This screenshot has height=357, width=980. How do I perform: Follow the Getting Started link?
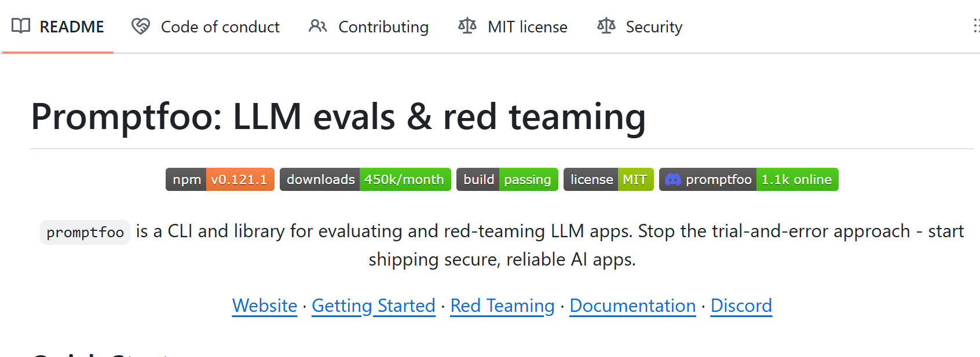[374, 306]
